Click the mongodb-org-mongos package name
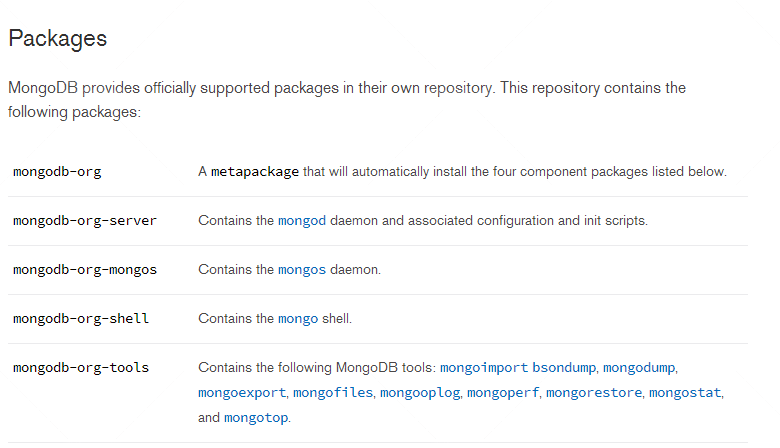780x448 pixels. point(85,270)
